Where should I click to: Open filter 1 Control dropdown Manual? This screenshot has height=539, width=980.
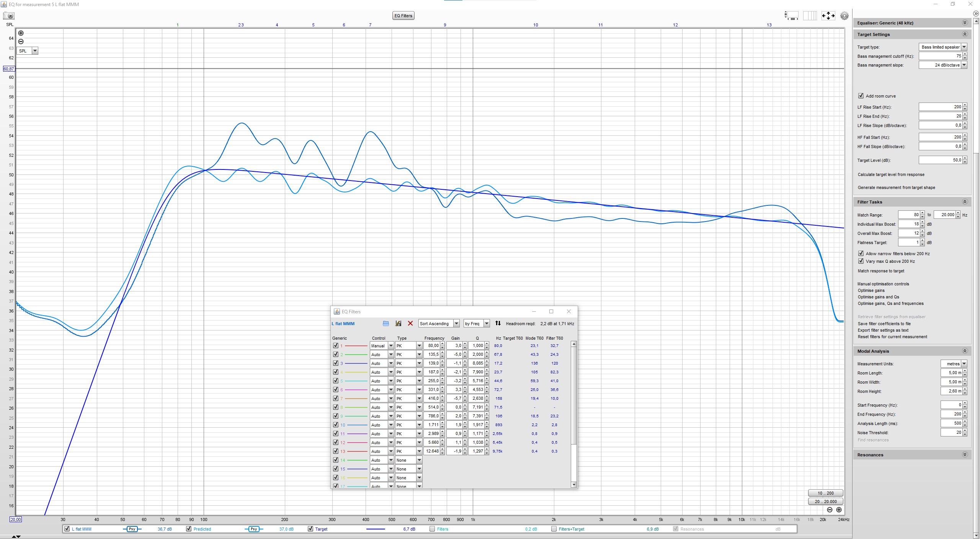(382, 346)
